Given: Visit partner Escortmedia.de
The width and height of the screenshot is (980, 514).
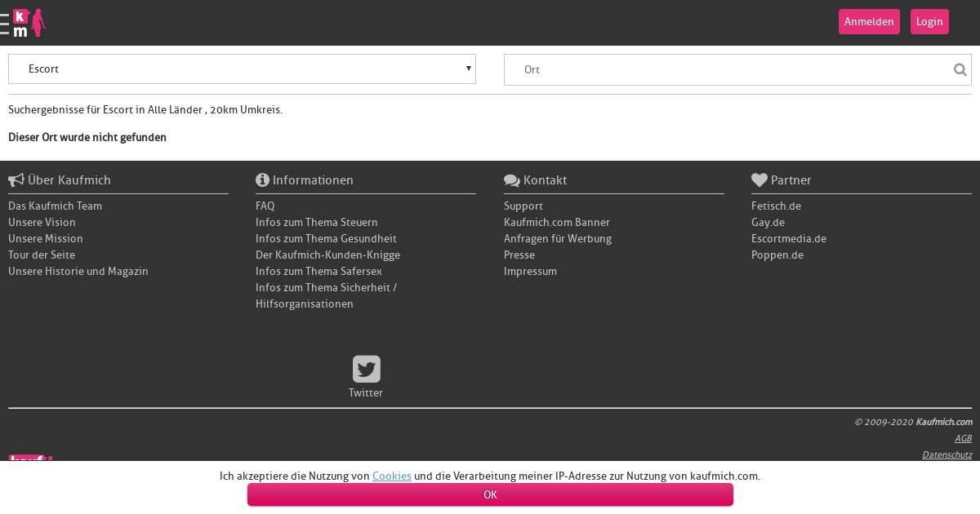Looking at the screenshot, I should click(789, 238).
